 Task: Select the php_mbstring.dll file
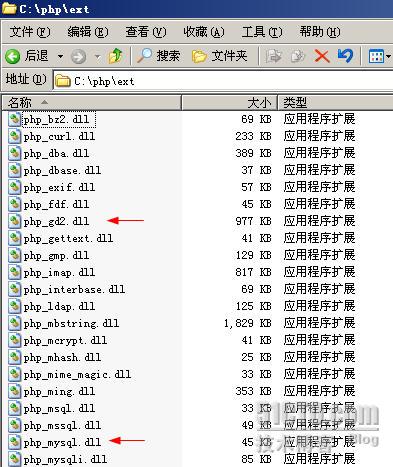[x=71, y=323]
